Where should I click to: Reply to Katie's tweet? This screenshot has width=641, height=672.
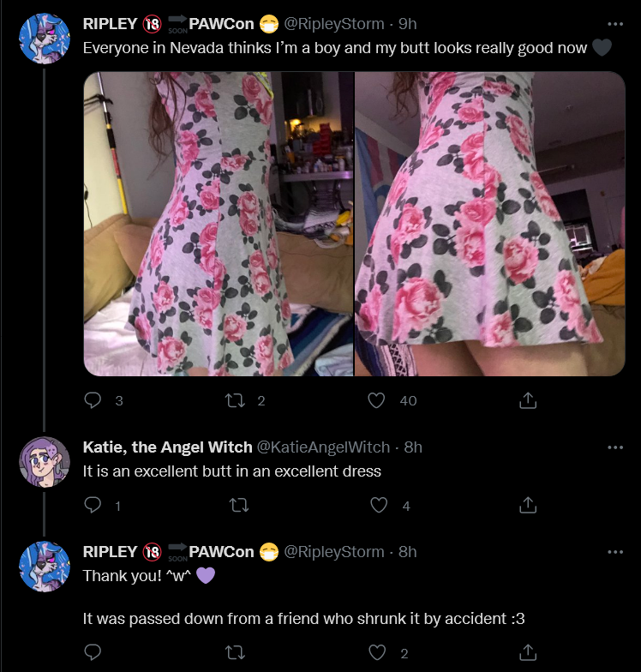pyautogui.click(x=93, y=506)
